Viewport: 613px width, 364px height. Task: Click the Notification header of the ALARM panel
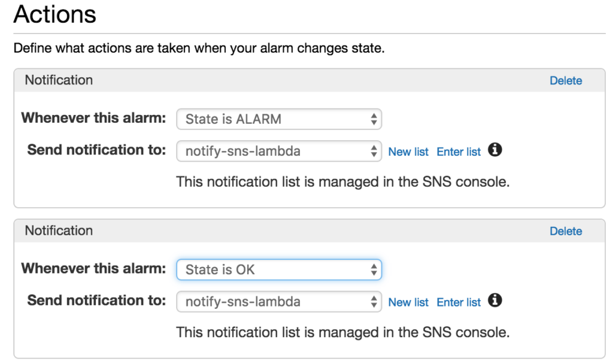(59, 80)
